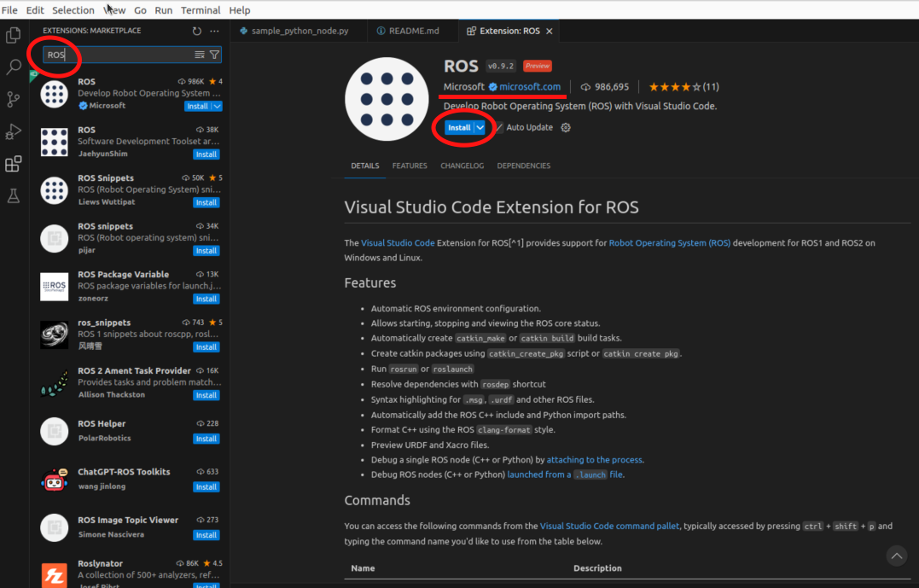Open extension settings gear beside Auto Update
The image size is (919, 588).
click(x=566, y=127)
